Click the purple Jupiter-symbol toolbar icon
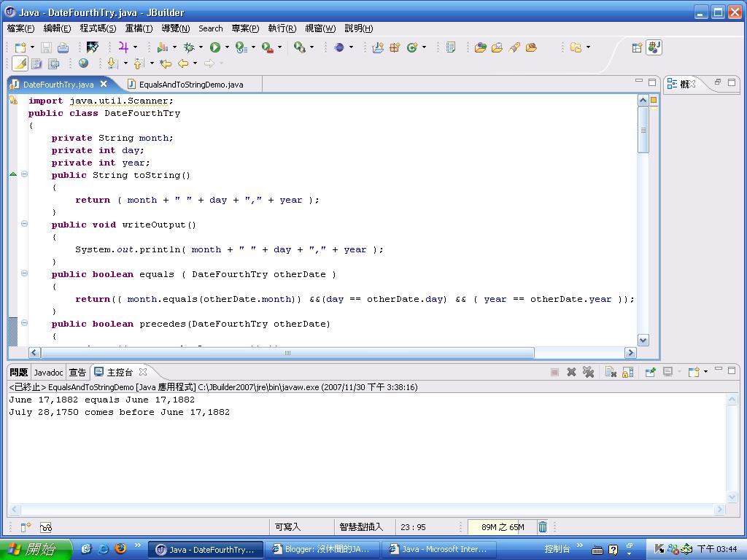747x560 pixels. pos(123,47)
